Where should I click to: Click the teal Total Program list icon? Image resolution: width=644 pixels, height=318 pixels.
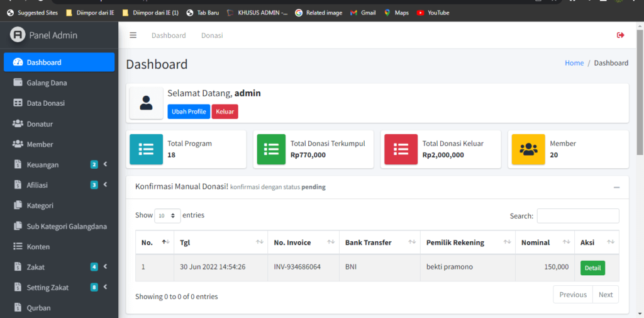click(146, 149)
